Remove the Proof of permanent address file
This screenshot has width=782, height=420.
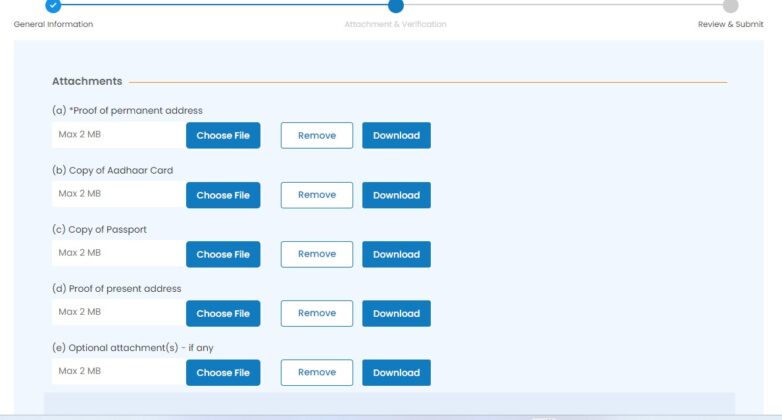pos(317,135)
